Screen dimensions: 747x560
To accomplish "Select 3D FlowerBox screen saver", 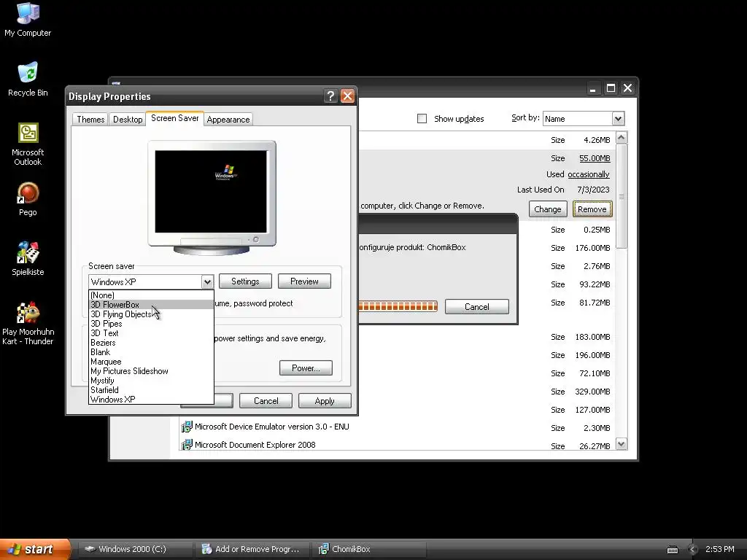I will pyautogui.click(x=151, y=305).
